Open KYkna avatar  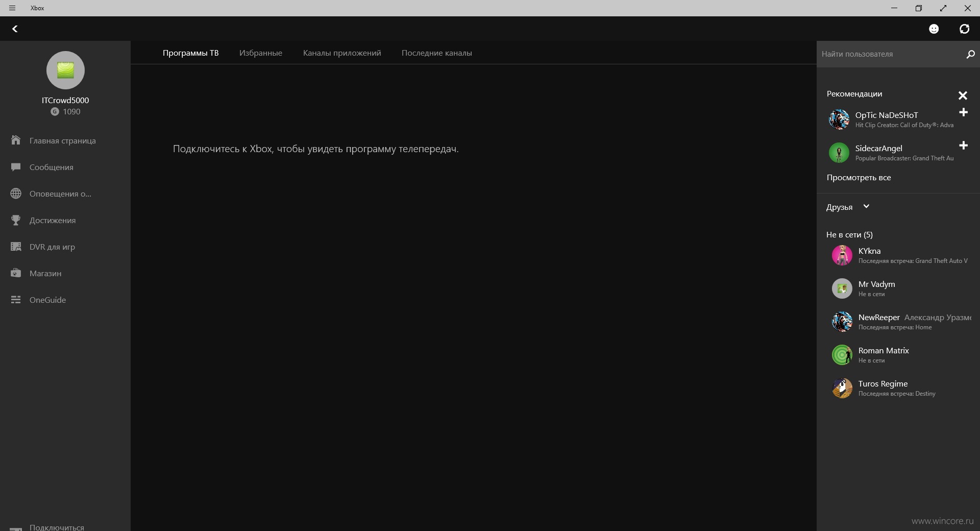click(842, 255)
